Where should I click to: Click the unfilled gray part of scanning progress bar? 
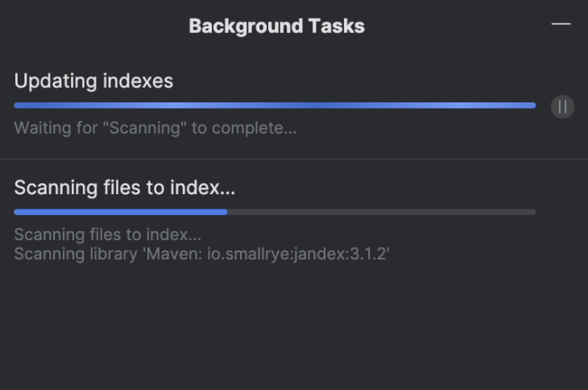pos(382,212)
